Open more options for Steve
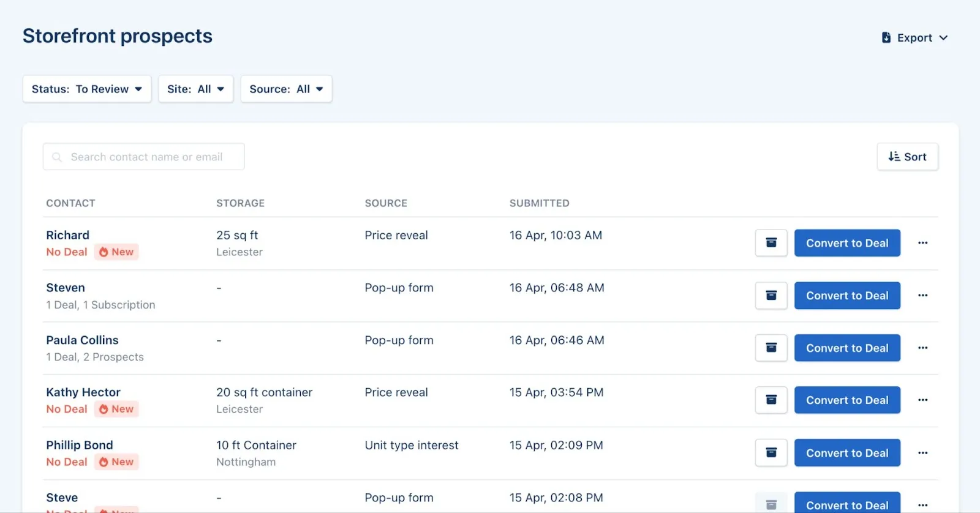980x513 pixels. tap(922, 505)
